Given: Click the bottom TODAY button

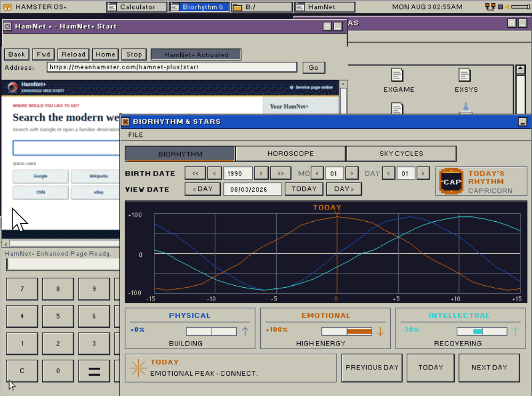Looking at the screenshot, I should [x=431, y=368].
